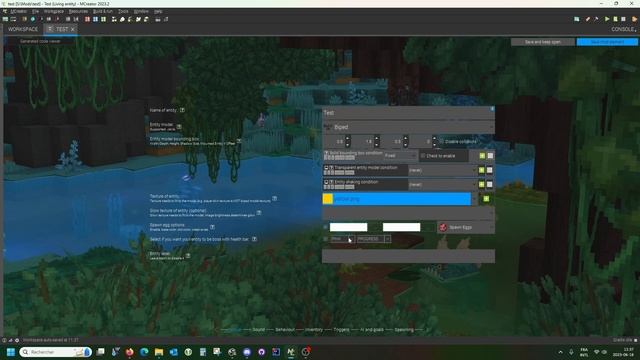Toggle the boss health bar checkbox
This screenshot has height=360, width=640.
325,239
